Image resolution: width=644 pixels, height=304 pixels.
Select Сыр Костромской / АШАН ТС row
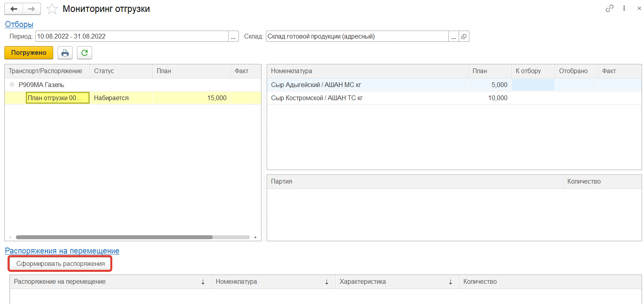(x=317, y=98)
